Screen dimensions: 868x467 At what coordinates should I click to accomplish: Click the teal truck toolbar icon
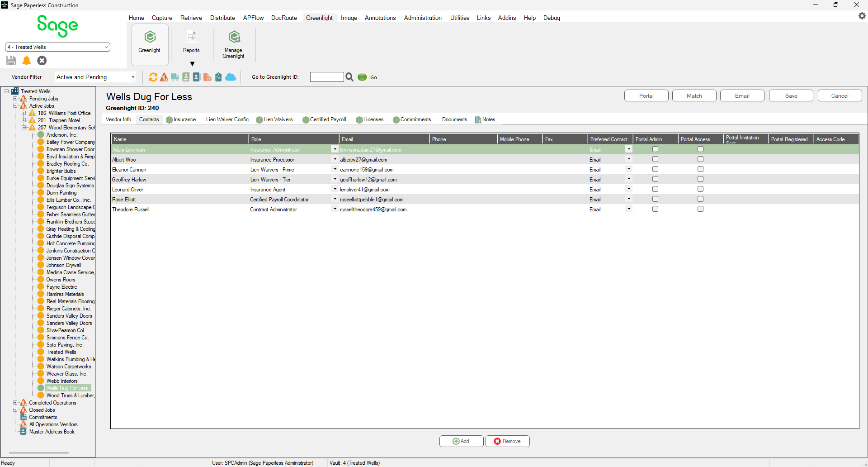click(175, 77)
